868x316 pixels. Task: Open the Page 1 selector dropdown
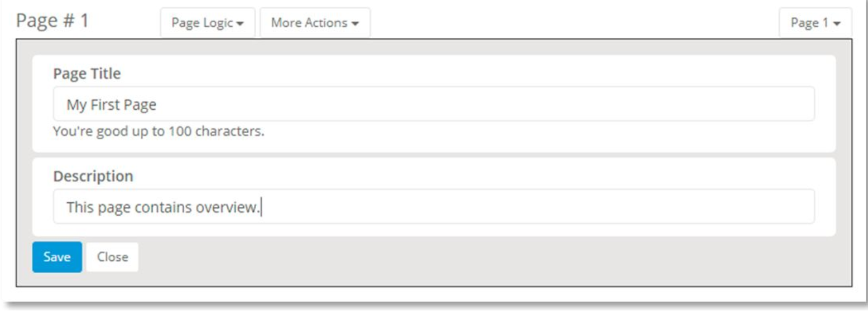click(815, 23)
